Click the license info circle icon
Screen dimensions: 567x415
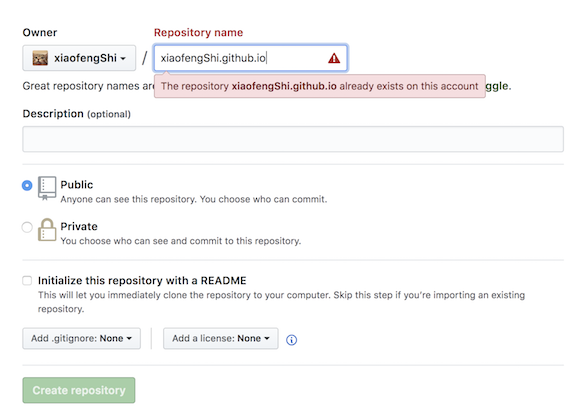coord(291,339)
